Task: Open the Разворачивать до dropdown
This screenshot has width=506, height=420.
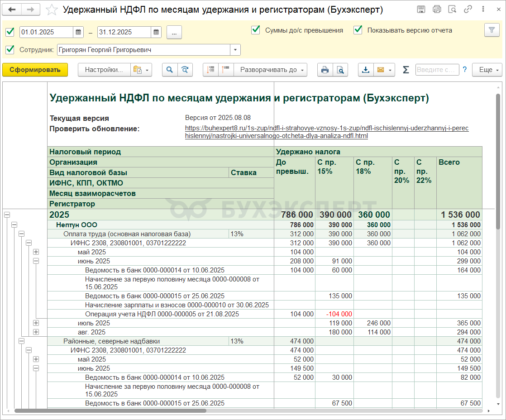Action: 271,70
